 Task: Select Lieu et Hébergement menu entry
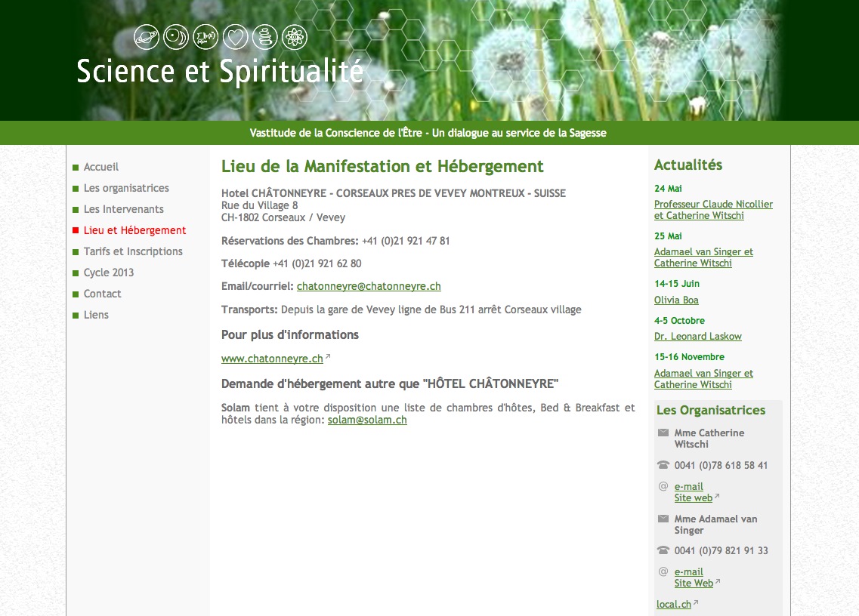[x=134, y=230]
